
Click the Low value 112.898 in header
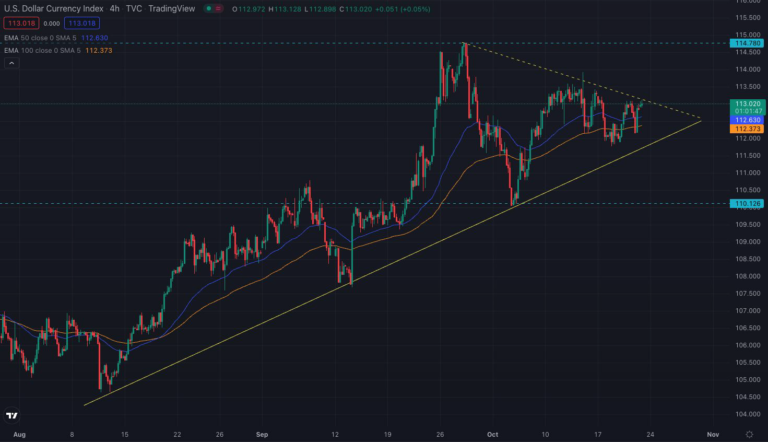point(322,9)
